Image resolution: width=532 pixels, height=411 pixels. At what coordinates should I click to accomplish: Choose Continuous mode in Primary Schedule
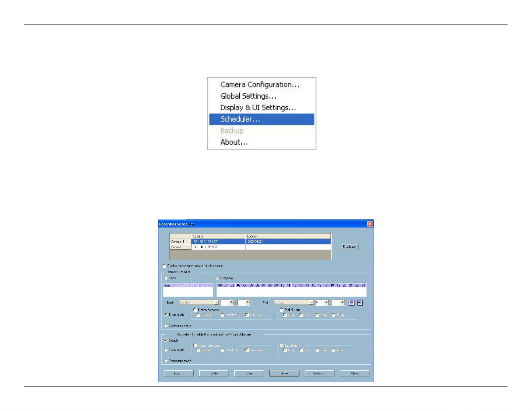tap(166, 326)
